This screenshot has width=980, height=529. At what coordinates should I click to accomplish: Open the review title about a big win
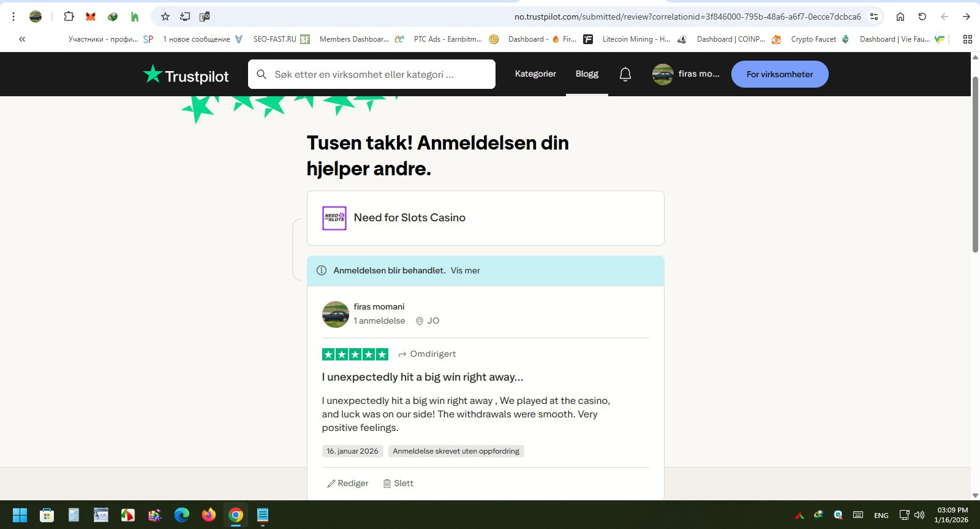[423, 378]
